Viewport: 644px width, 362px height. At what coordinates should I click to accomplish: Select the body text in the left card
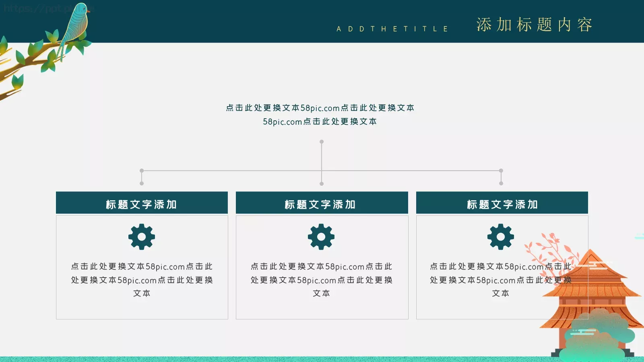coord(142,280)
